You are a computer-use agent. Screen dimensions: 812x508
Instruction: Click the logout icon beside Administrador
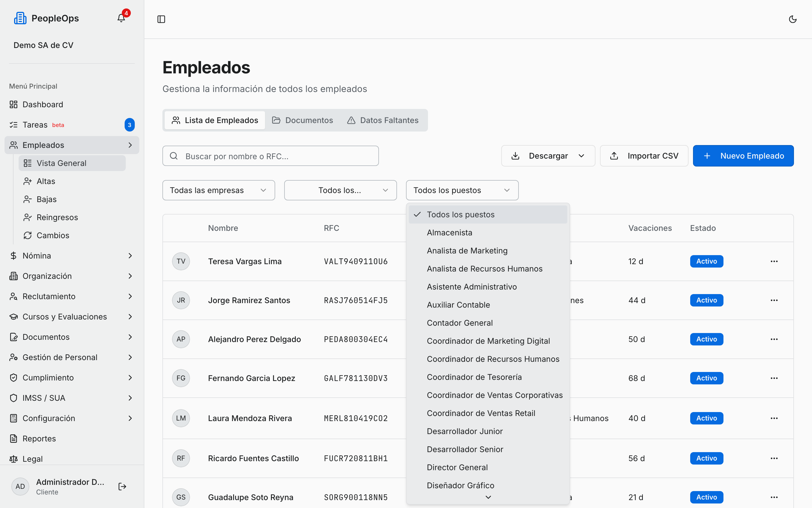point(122,487)
